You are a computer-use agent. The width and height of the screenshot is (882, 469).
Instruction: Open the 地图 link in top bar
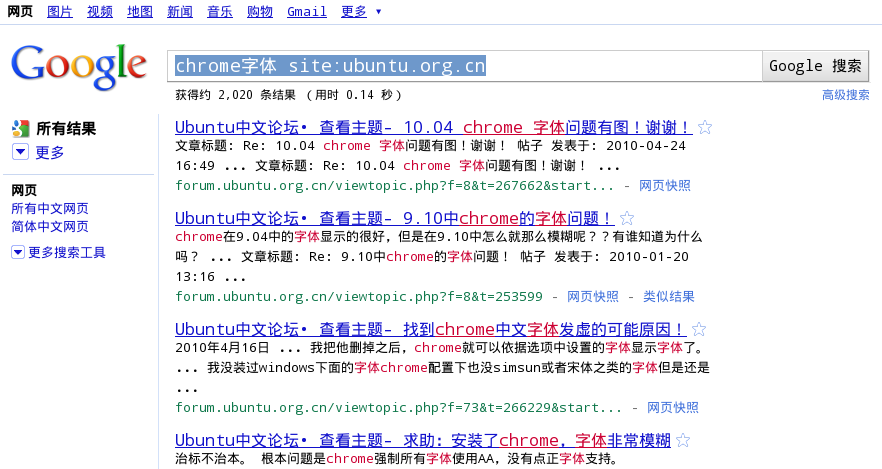140,12
